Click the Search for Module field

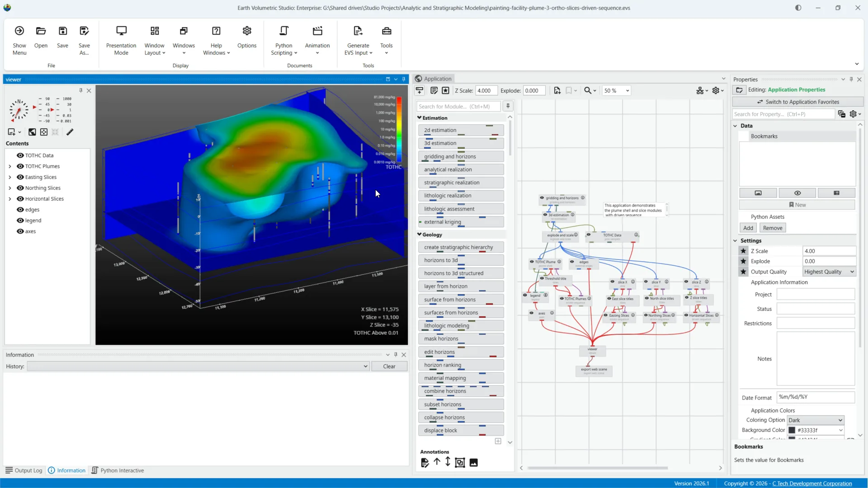click(x=458, y=106)
